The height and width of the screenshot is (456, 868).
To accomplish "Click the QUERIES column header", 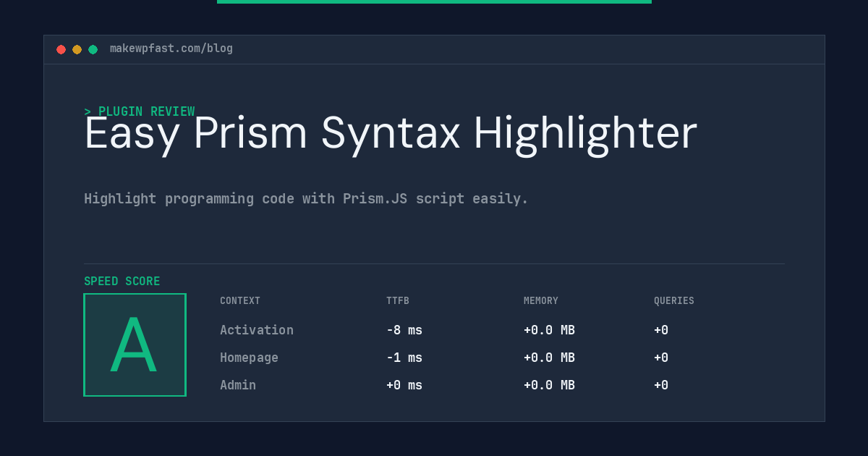I will (674, 301).
